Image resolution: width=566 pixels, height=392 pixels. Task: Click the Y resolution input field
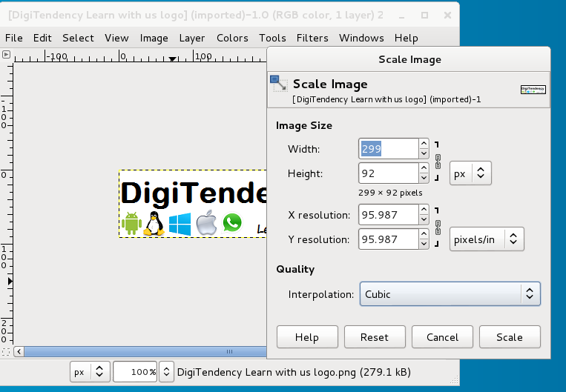point(389,239)
